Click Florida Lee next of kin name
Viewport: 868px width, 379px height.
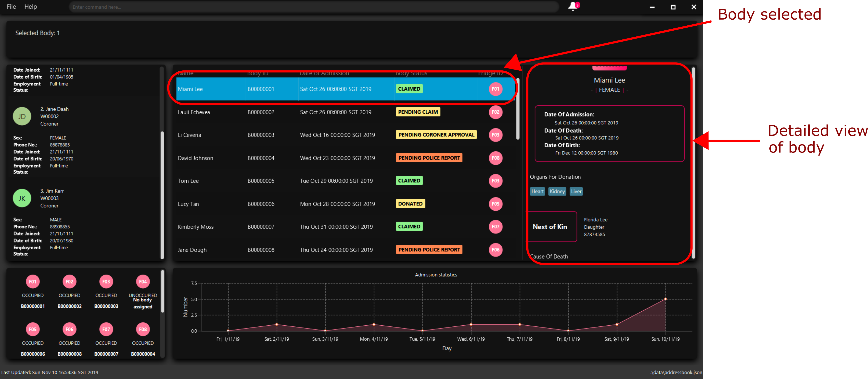pyautogui.click(x=595, y=219)
